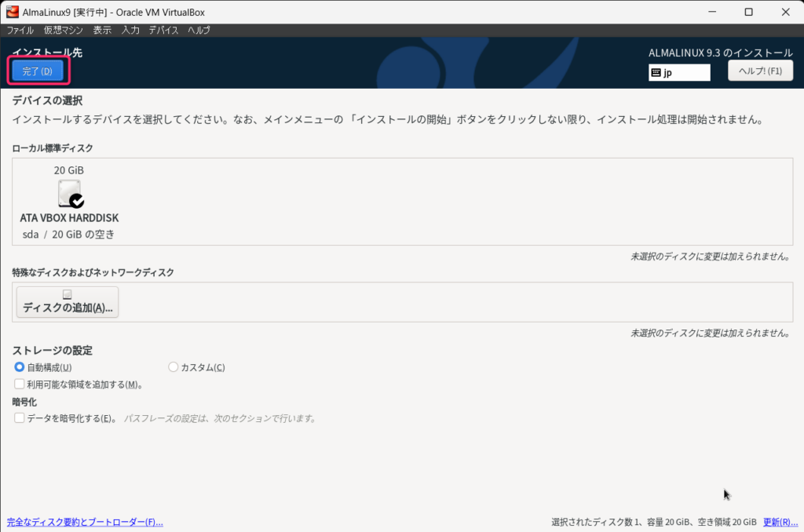Click the keyboard layout icon beside jp
Image resolution: width=804 pixels, height=532 pixels.
pos(656,72)
